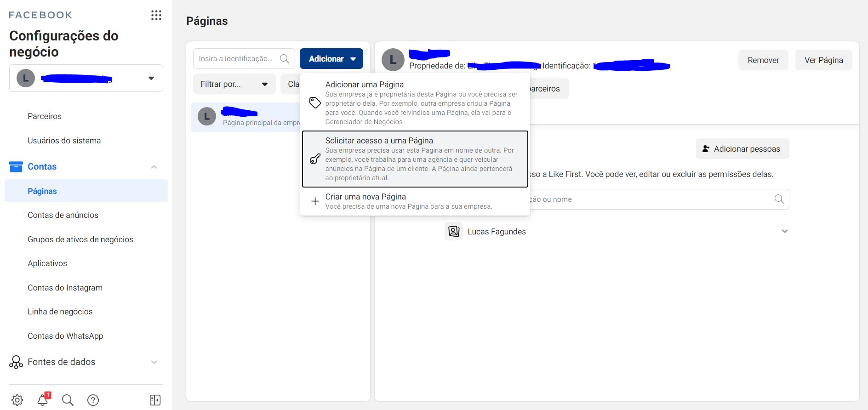This screenshot has height=410, width=868.
Task: Click the magnifier in people search field
Action: (779, 199)
